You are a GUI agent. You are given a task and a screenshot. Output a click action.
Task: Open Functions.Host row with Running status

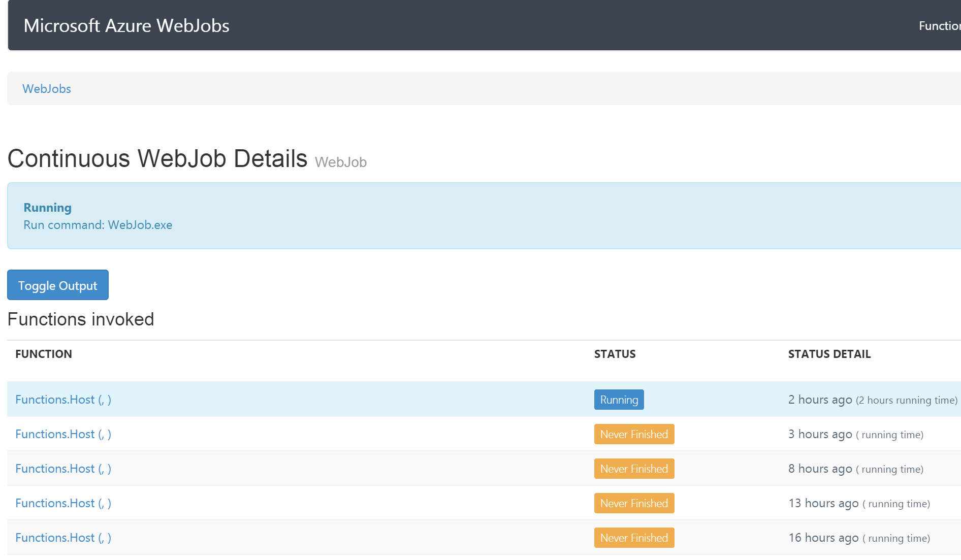(x=63, y=400)
